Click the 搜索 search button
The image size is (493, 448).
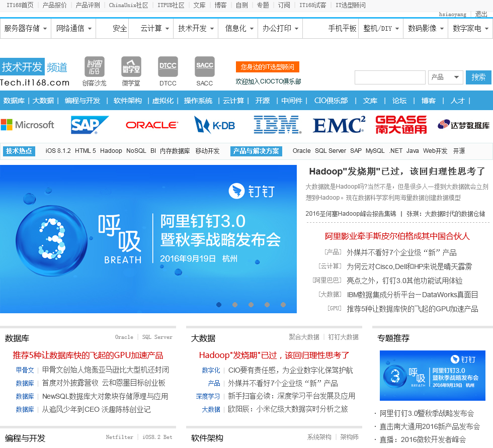478,77
